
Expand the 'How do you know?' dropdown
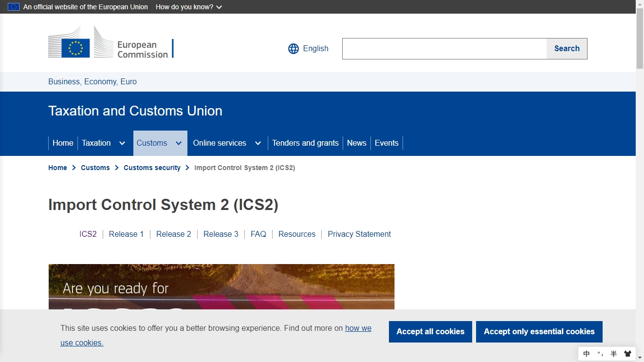click(189, 7)
